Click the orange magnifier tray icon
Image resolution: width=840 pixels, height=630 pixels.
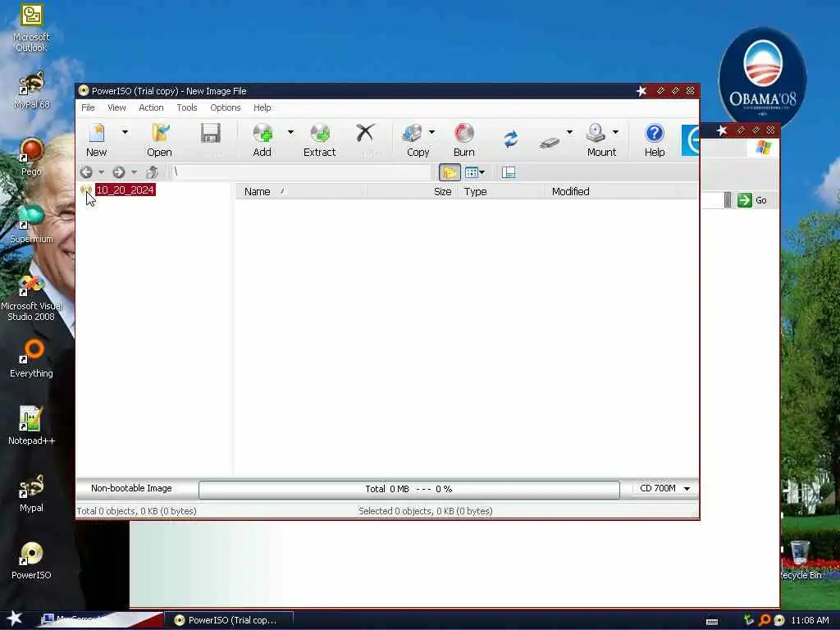coord(765,620)
